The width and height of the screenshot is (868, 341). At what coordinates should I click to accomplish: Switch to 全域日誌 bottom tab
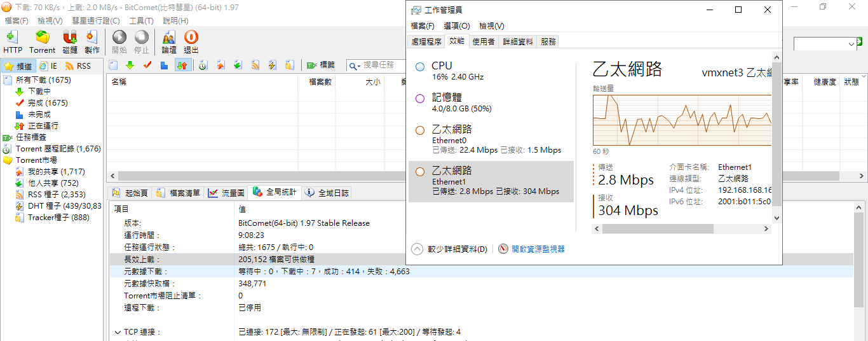(327, 193)
